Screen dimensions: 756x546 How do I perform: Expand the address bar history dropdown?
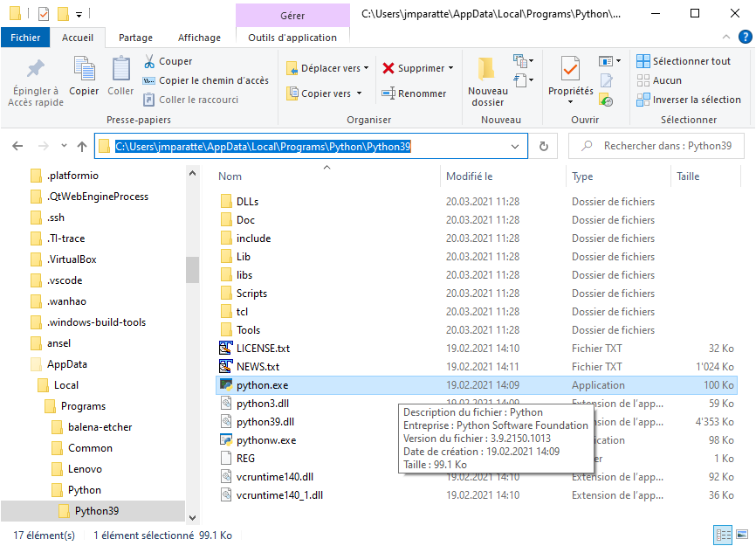pos(516,147)
